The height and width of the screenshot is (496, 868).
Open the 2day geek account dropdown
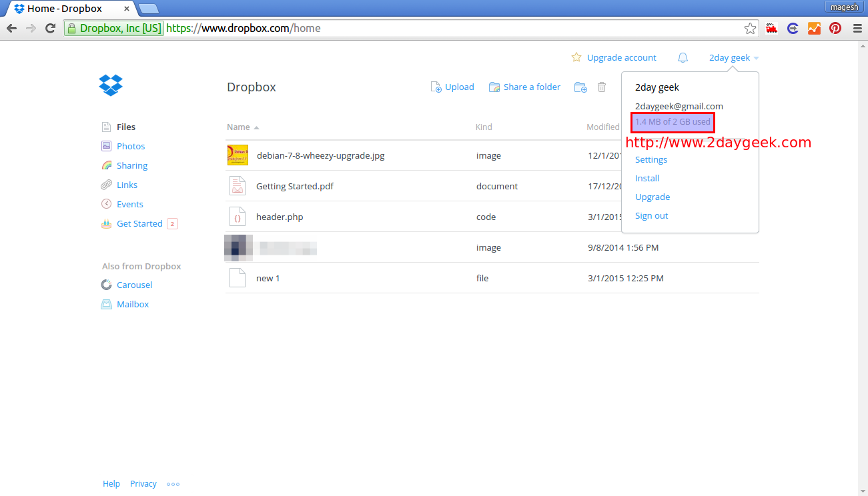[x=734, y=58]
